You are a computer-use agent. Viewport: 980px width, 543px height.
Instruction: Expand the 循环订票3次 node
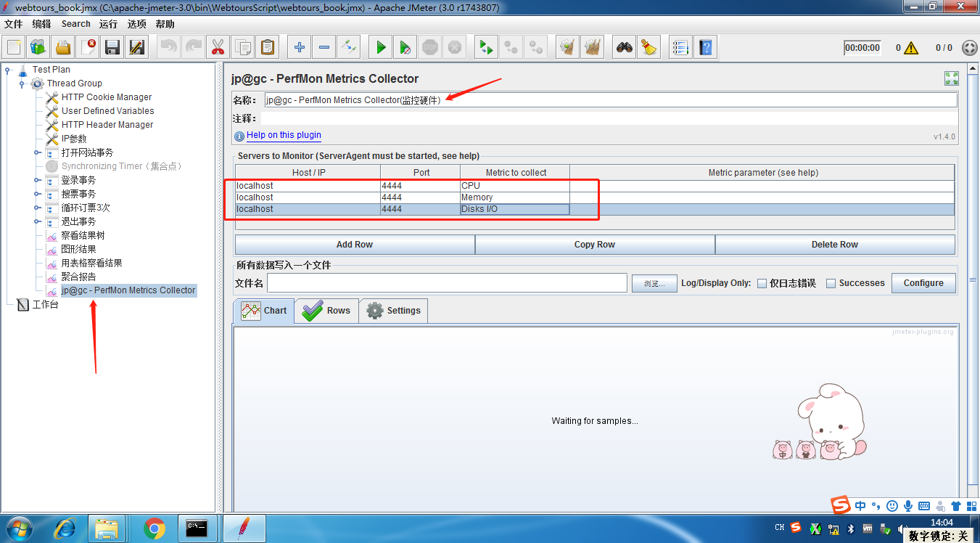click(x=37, y=208)
